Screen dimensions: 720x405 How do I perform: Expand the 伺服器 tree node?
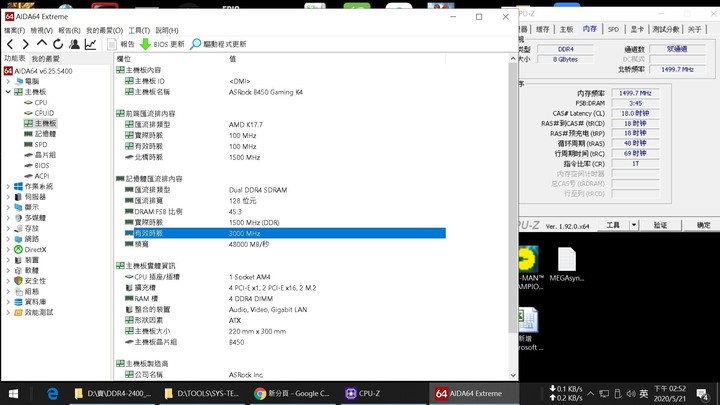(8, 197)
